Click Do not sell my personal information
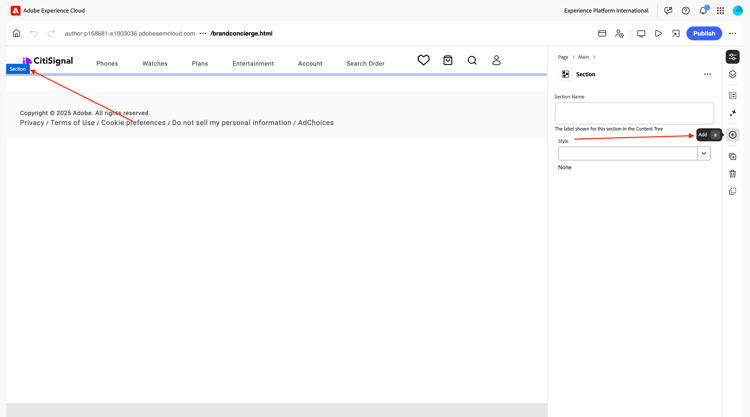The width and height of the screenshot is (750, 417). (x=232, y=123)
